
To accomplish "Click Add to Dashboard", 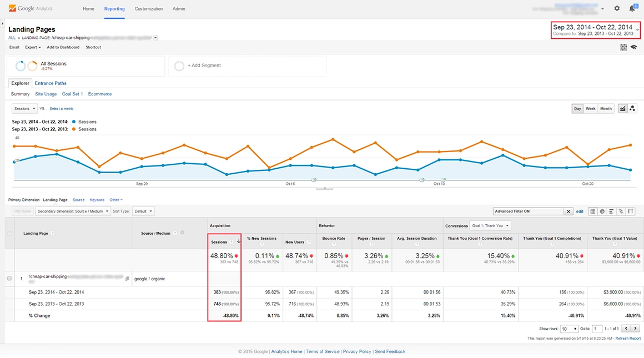I will (63, 47).
